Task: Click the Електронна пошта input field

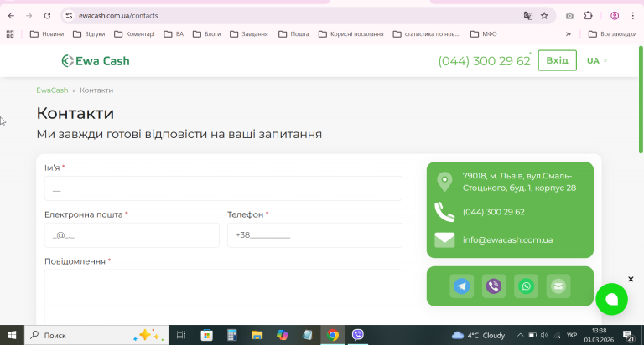Action: tap(132, 235)
